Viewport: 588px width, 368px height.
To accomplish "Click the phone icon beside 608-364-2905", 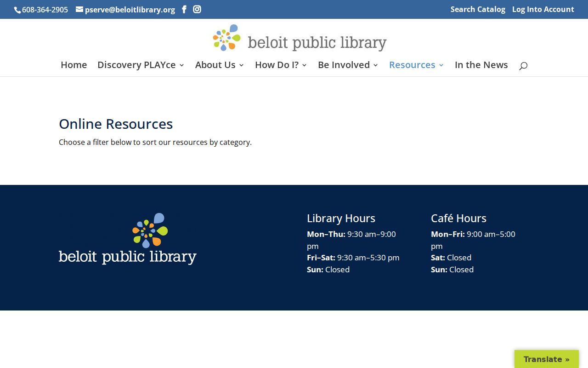I will point(17,10).
